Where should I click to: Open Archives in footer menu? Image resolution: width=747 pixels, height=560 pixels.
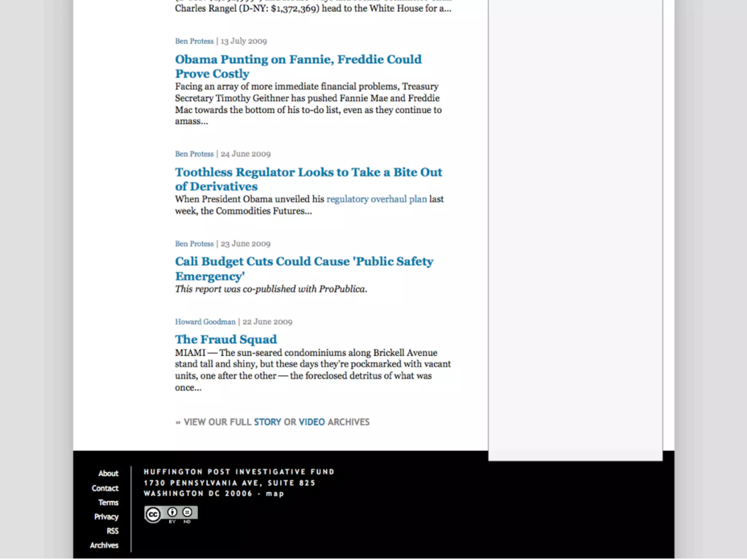tap(104, 545)
